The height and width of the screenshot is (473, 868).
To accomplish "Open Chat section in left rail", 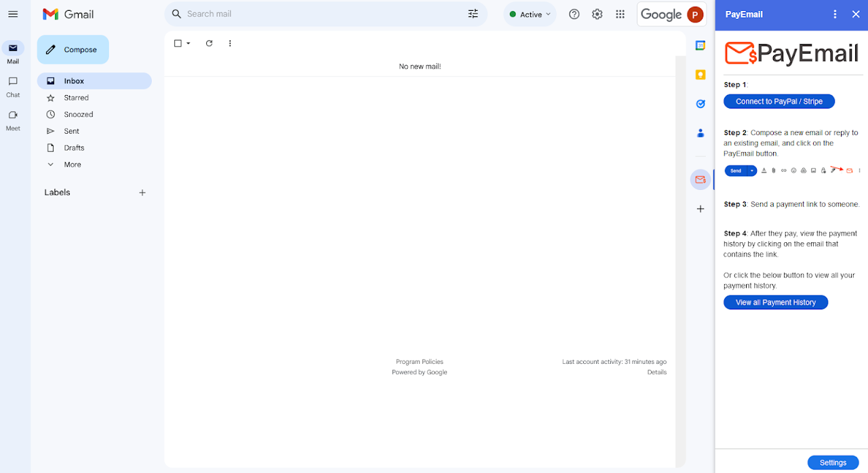I will 13,87.
